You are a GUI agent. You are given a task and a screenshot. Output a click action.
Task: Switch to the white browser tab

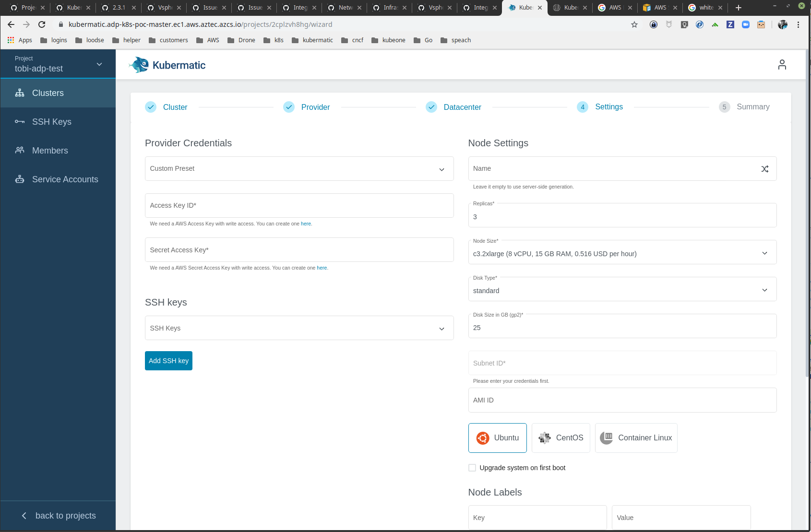coord(705,8)
